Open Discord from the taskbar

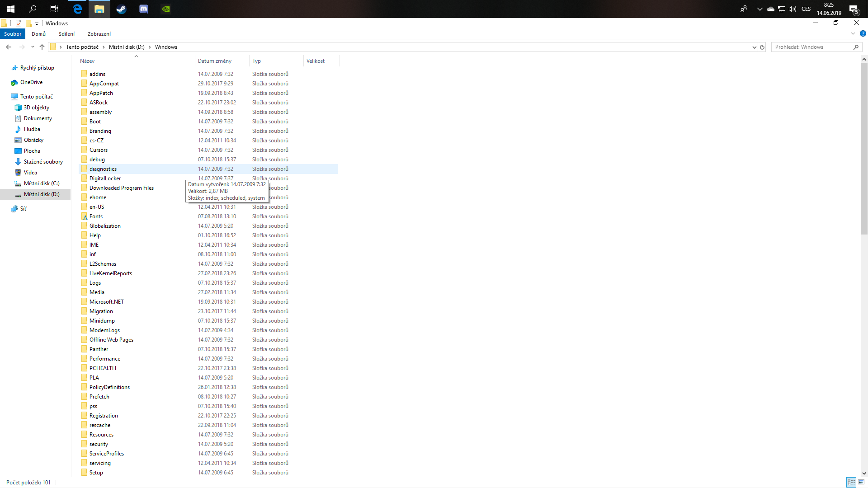(144, 9)
